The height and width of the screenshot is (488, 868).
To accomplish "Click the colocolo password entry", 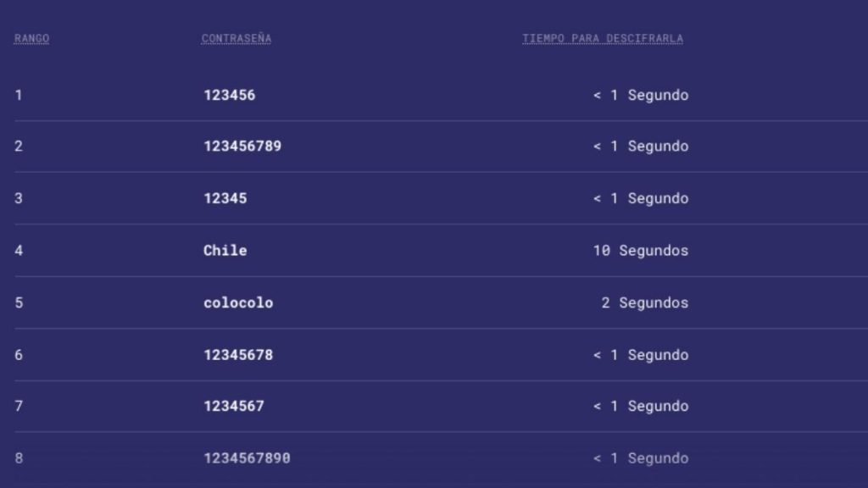I will [237, 302].
